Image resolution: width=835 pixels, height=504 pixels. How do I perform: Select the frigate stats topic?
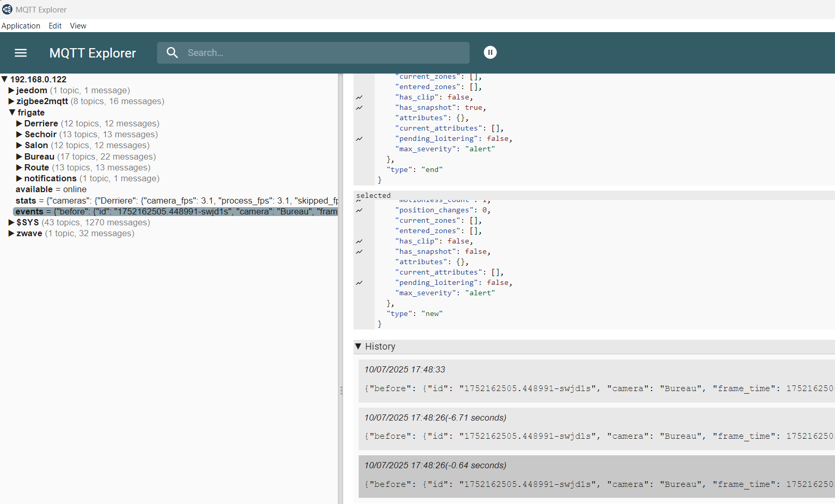176,200
